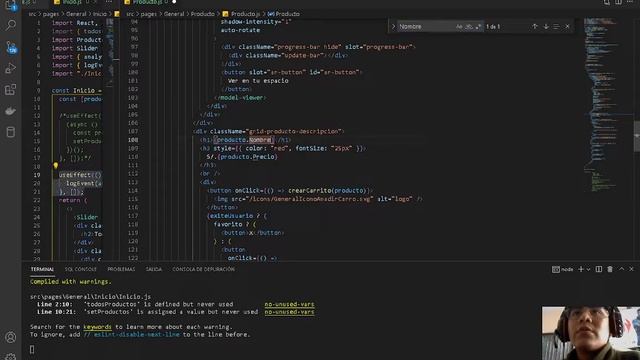
Task: Open second no-unused-vars rule link
Action: point(289,312)
